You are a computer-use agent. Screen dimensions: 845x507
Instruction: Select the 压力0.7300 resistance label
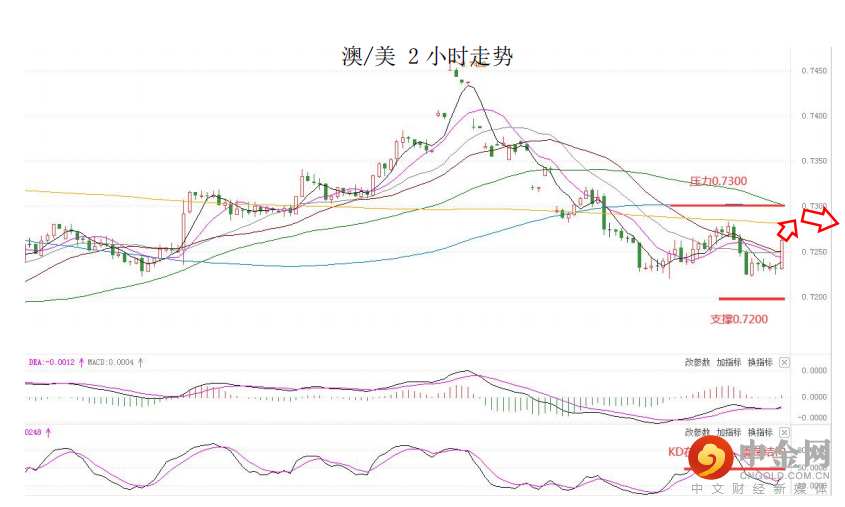tap(717, 181)
